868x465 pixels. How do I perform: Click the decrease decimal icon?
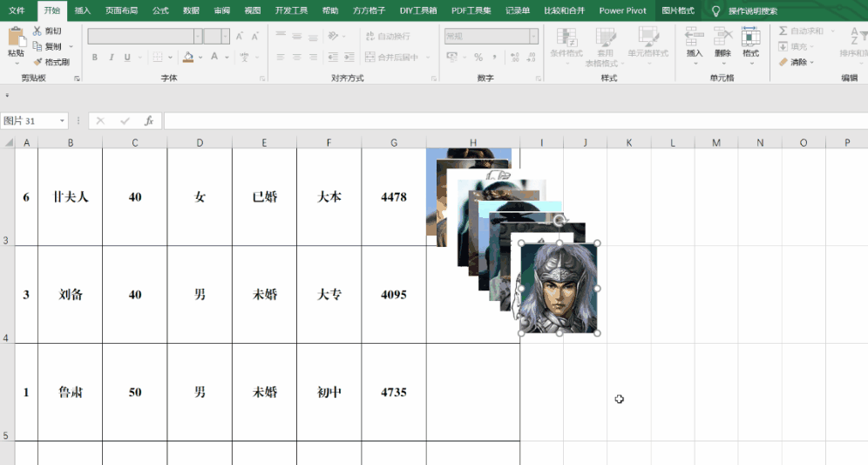(531, 57)
